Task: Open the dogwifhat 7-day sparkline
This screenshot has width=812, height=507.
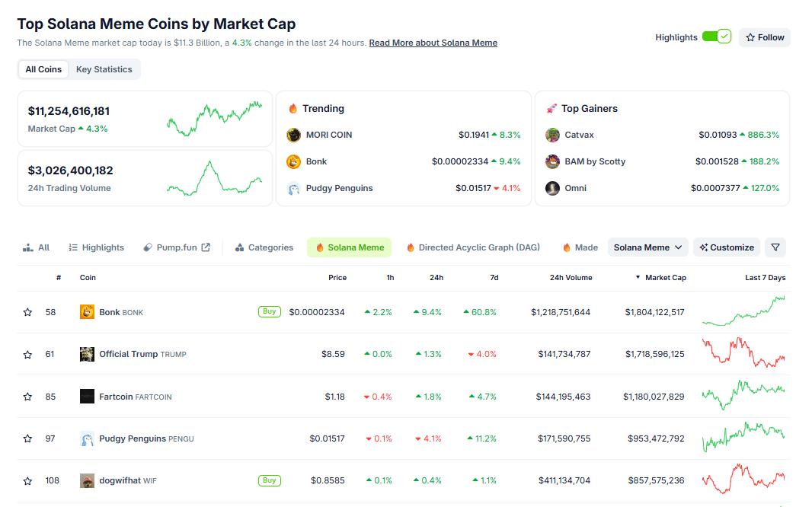Action: click(743, 479)
